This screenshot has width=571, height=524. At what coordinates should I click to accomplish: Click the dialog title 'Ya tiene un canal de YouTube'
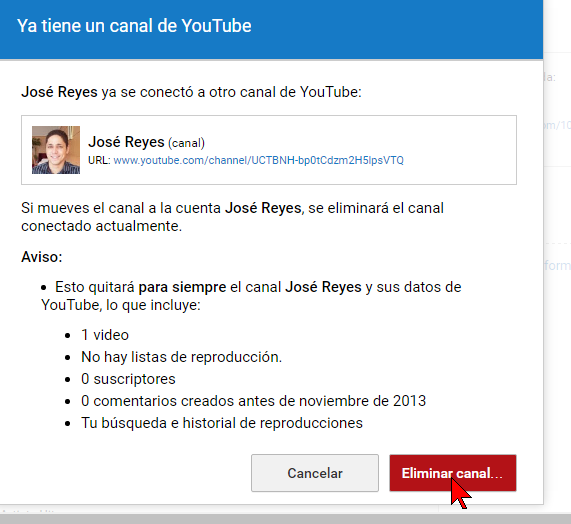click(x=134, y=26)
